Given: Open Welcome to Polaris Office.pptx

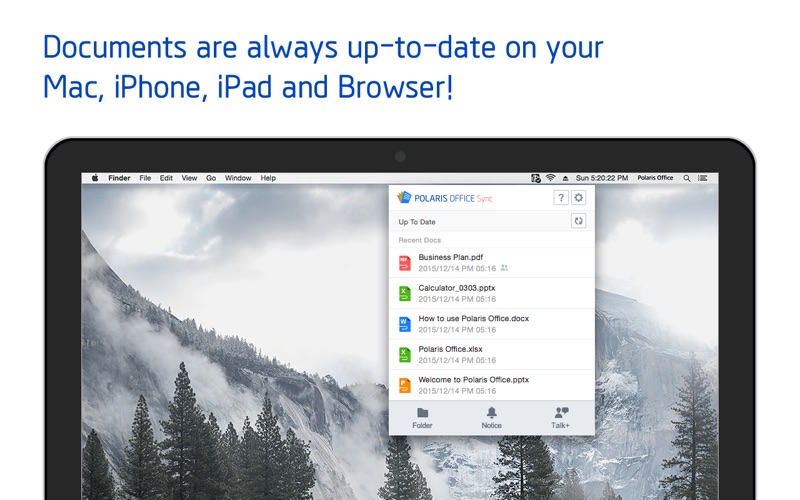Looking at the screenshot, I should pyautogui.click(x=492, y=385).
